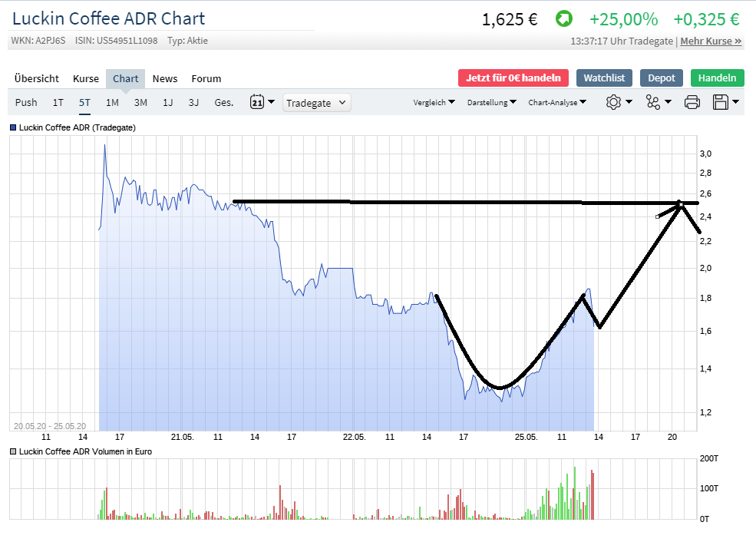Select the 1M timeframe
This screenshot has height=542, width=756.
tap(112, 102)
